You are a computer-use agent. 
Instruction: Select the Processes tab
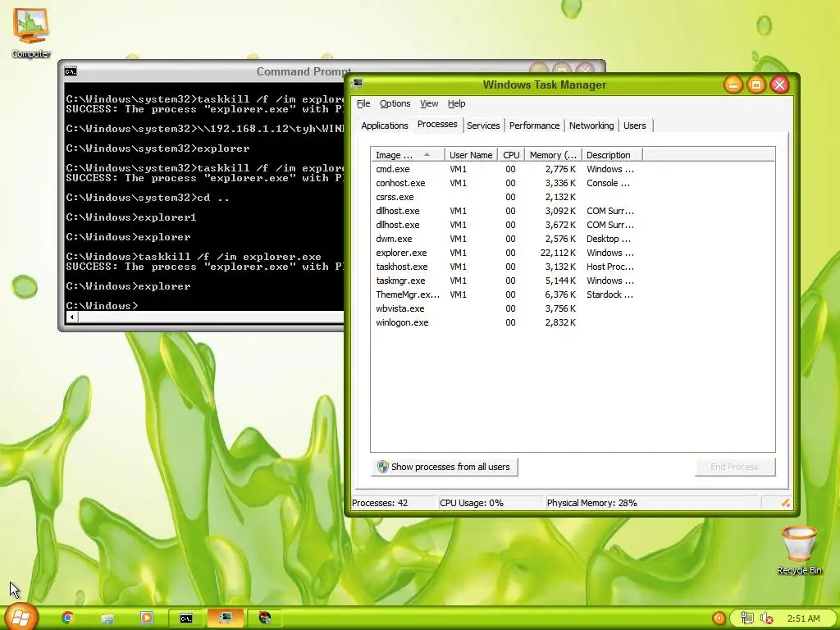pos(437,125)
